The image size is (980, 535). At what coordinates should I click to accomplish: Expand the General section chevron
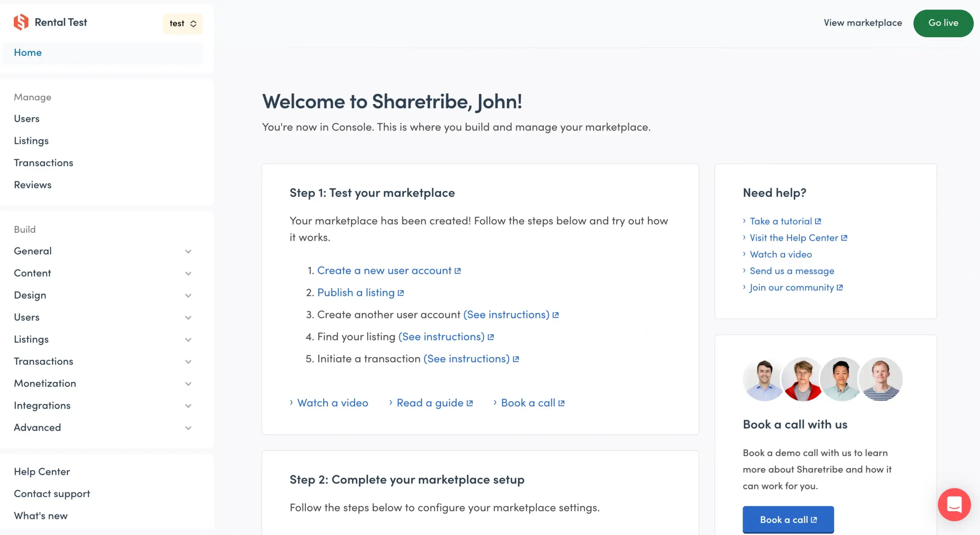(188, 251)
